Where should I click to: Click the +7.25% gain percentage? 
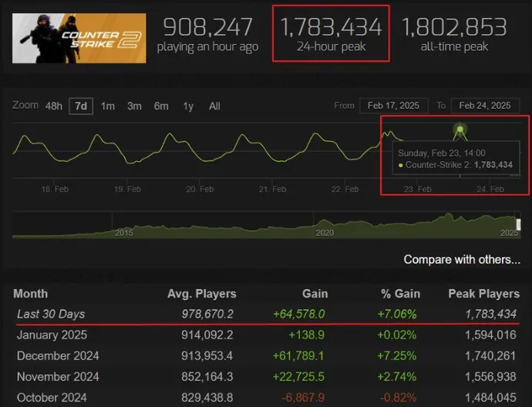point(397,356)
